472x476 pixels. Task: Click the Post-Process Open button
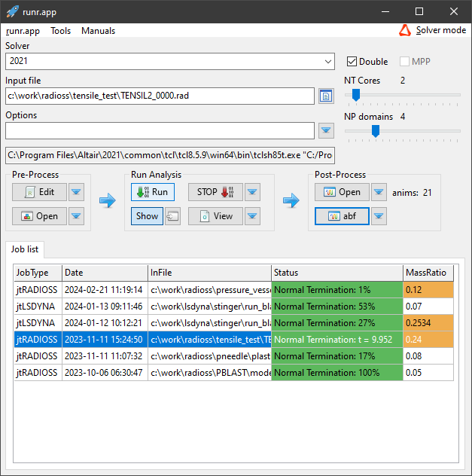tap(342, 192)
